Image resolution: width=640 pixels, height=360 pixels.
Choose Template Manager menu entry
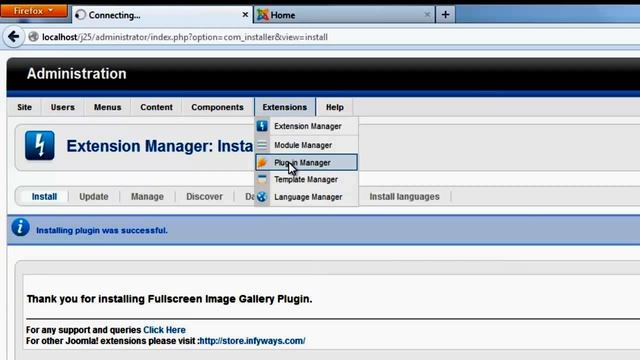307,179
